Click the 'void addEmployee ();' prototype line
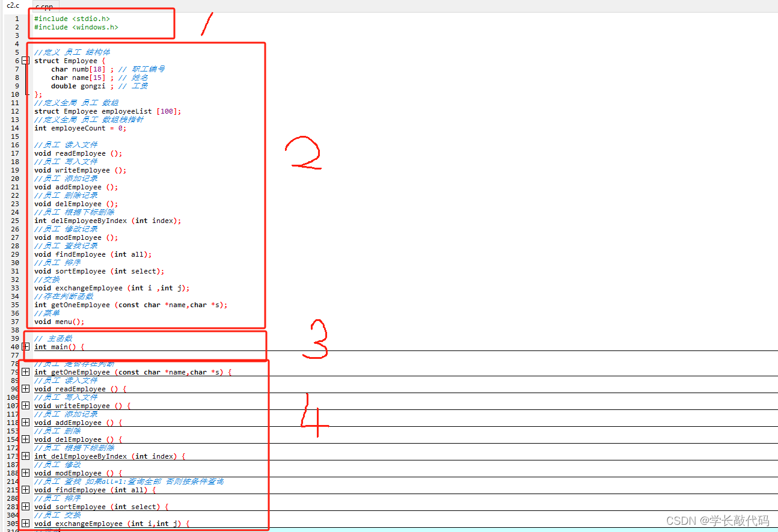Viewport: 778px width, 532px height. (76, 187)
